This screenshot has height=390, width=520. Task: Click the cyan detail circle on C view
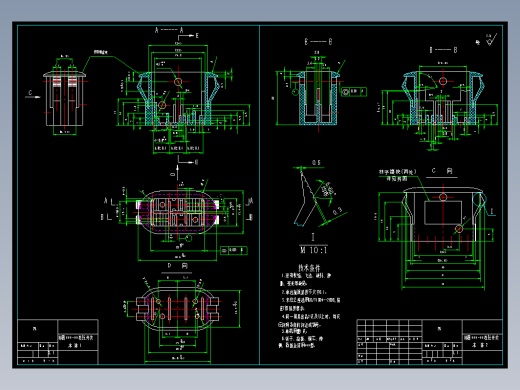coord(479,199)
